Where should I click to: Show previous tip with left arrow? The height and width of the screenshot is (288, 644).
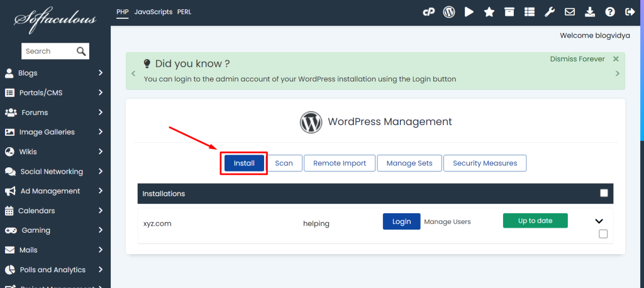(x=133, y=74)
